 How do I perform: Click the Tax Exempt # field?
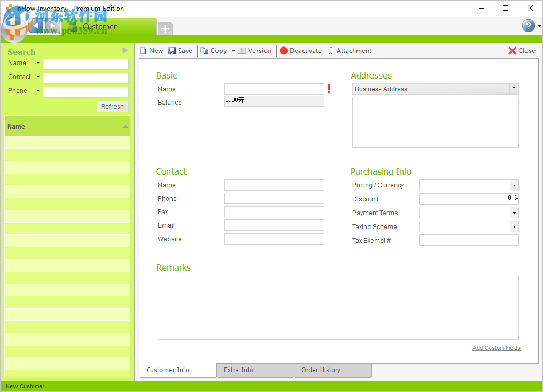469,240
